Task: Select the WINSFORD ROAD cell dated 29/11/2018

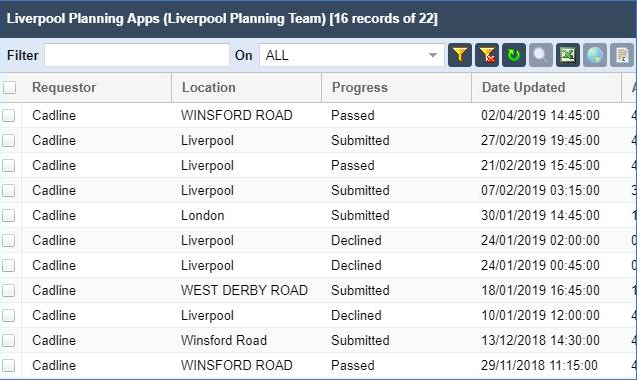Action: (237, 365)
